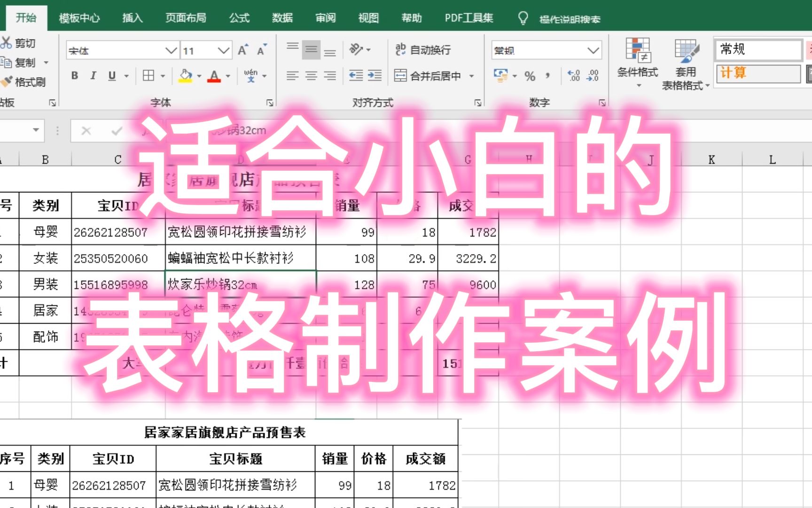Open the 开始 ribbon tab

coord(26,18)
